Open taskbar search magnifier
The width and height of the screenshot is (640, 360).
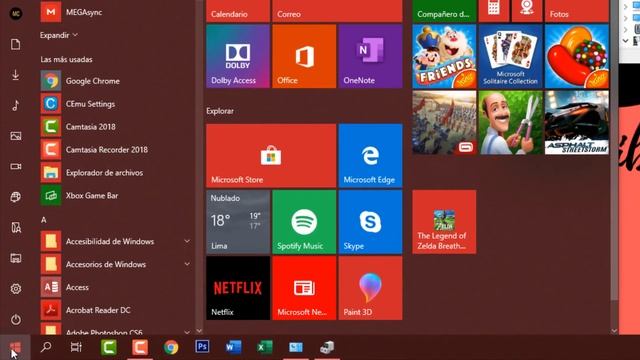(x=46, y=347)
